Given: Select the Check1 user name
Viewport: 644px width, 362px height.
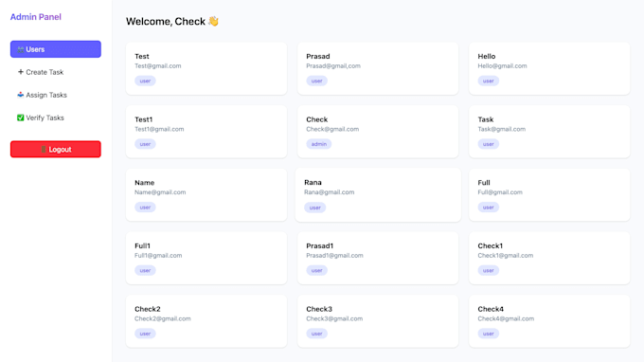Looking at the screenshot, I should (x=490, y=245).
